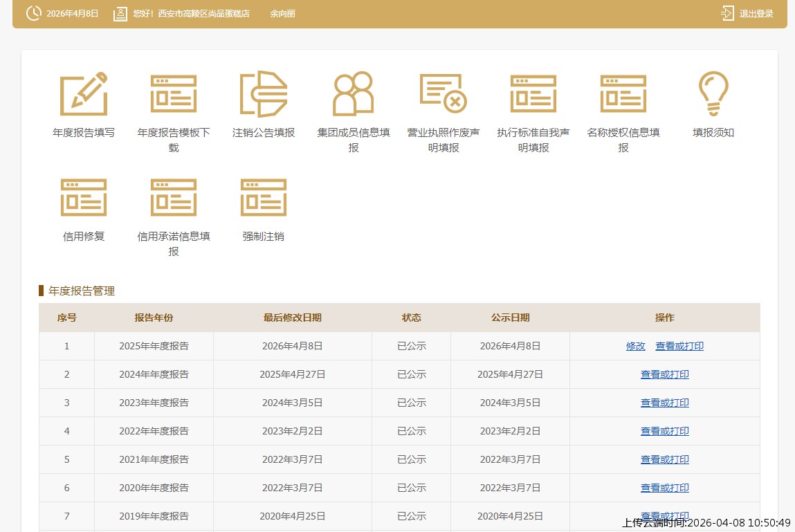The width and height of the screenshot is (795, 532).
Task: Click the 年度报告模板下载 icon
Action: pyautogui.click(x=174, y=94)
